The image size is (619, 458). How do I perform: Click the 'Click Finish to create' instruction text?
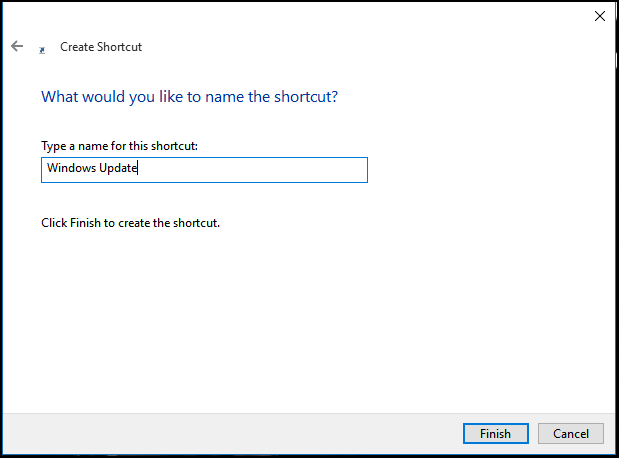click(130, 223)
